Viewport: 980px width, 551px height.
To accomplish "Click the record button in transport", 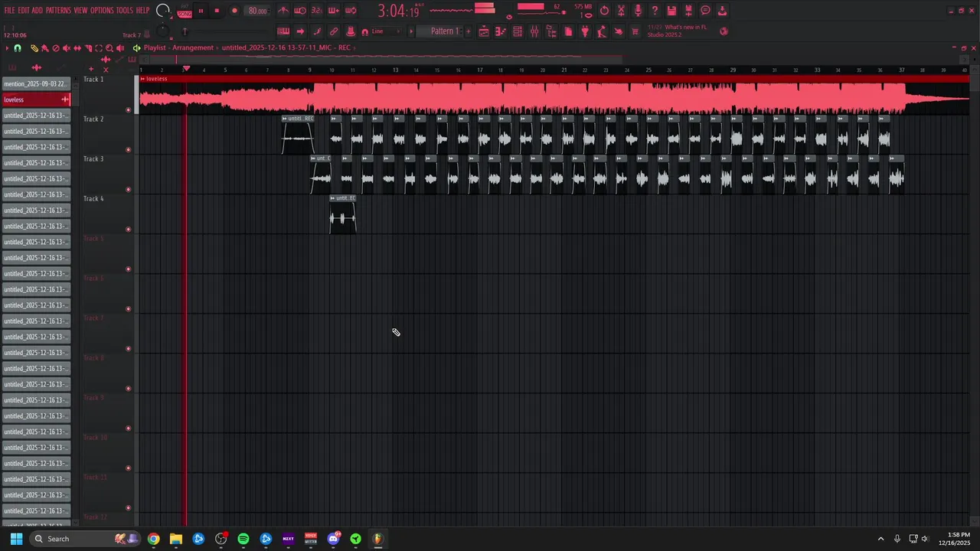I will point(234,11).
